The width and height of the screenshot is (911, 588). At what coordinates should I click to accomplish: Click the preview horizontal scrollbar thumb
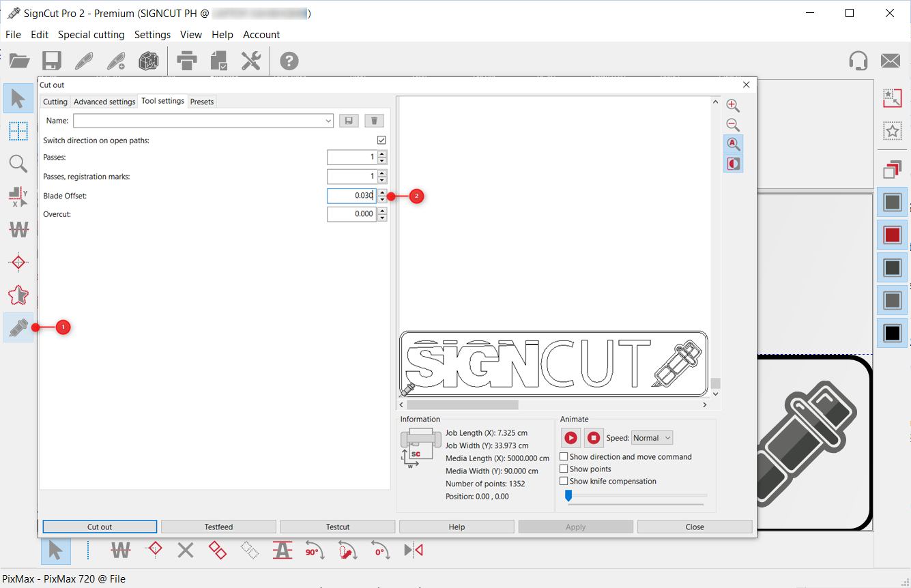(x=463, y=405)
